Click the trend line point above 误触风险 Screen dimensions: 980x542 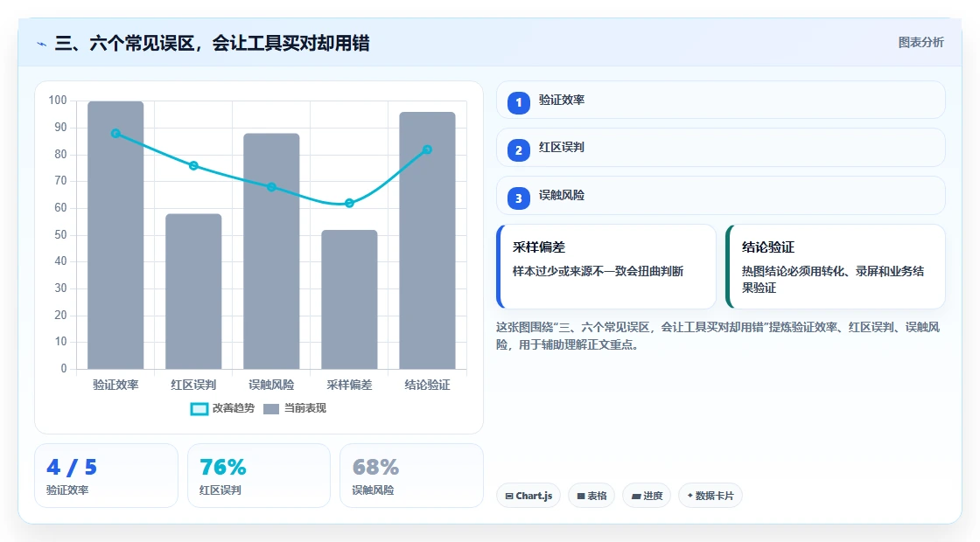click(271, 187)
